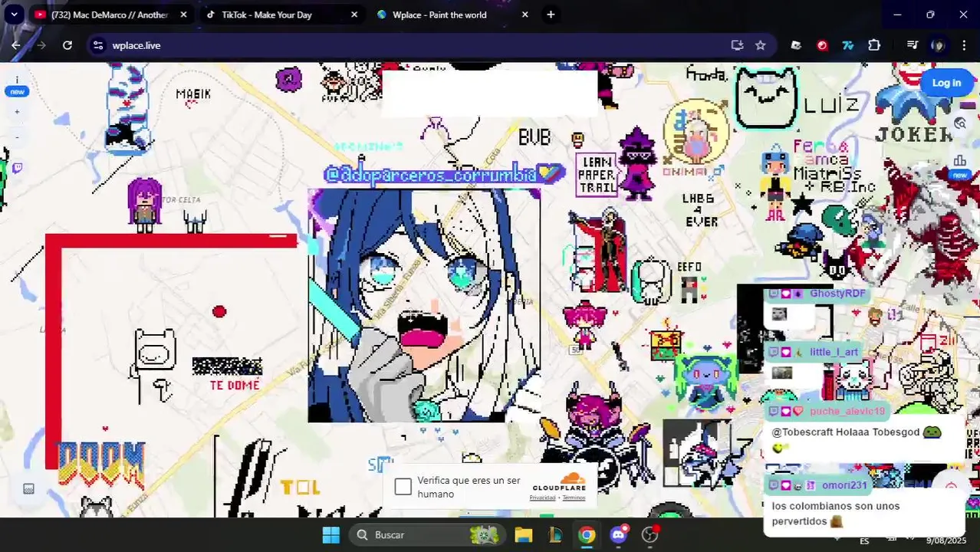Screen dimensions: 980x552
Task: Close the TikTok tab
Action: coord(354,15)
